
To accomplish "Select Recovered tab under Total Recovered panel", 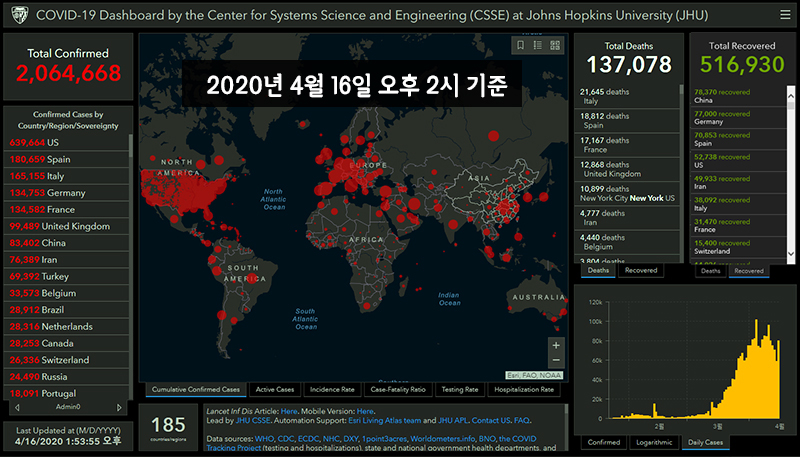I will 749,271.
